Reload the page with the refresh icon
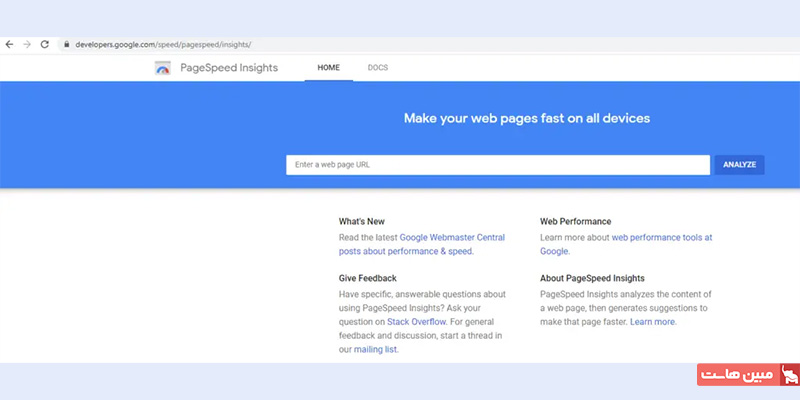The width and height of the screenshot is (800, 400). 45,45
